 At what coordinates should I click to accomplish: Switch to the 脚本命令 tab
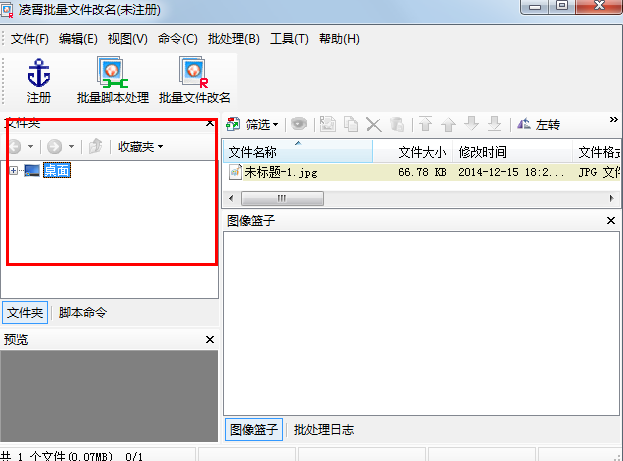click(x=83, y=312)
